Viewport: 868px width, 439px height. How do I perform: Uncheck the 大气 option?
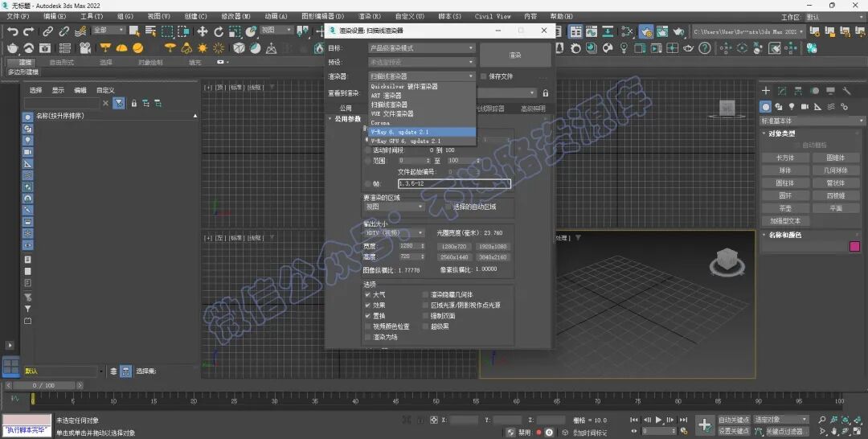(x=367, y=295)
